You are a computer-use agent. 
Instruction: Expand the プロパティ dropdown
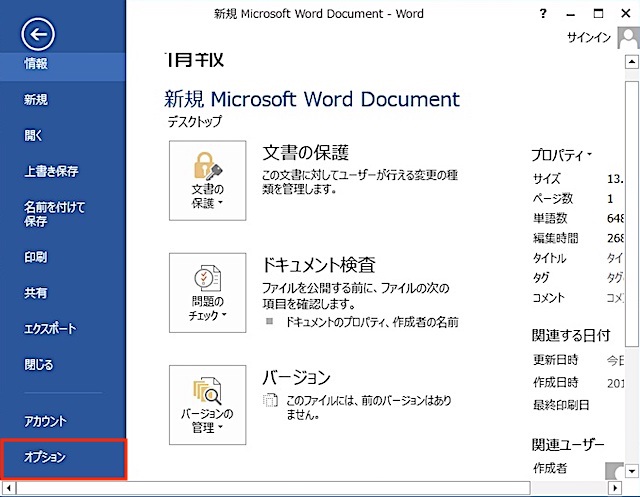[x=561, y=155]
